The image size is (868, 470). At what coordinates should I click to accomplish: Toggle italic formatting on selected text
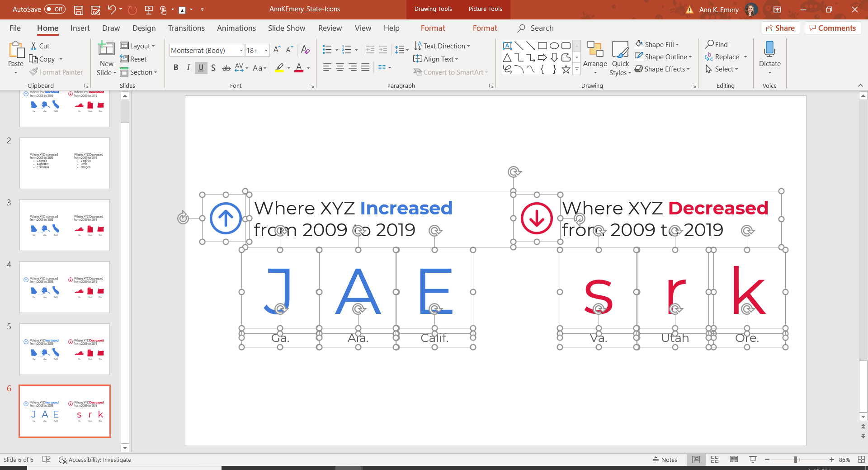188,67
